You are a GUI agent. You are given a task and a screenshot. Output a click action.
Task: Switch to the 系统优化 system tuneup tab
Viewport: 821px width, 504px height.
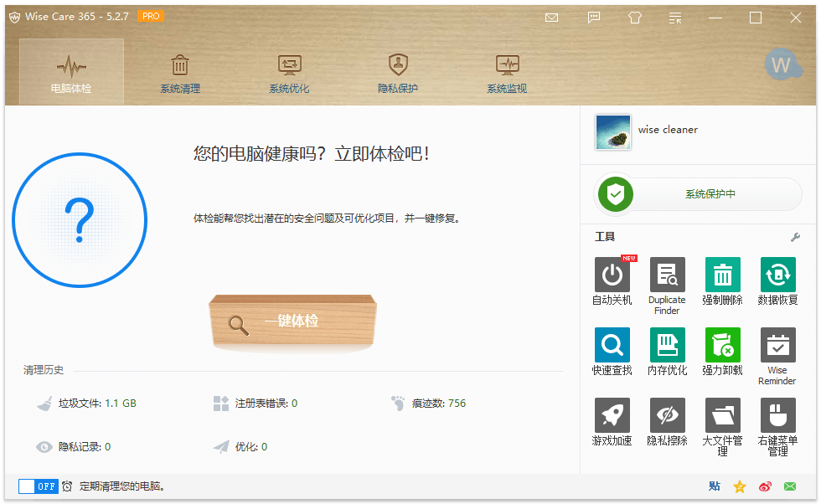pos(289,75)
